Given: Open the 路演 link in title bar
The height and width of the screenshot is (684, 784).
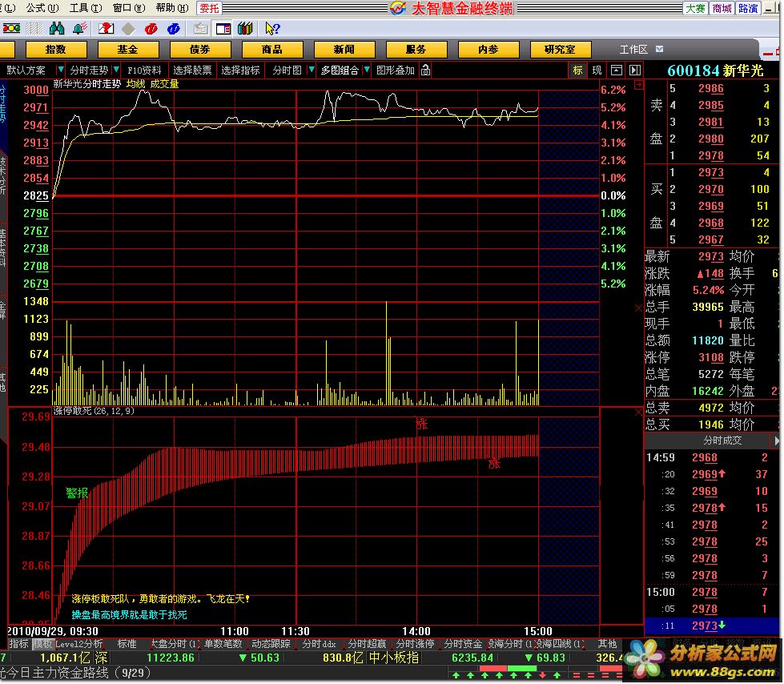Looking at the screenshot, I should 748,9.
